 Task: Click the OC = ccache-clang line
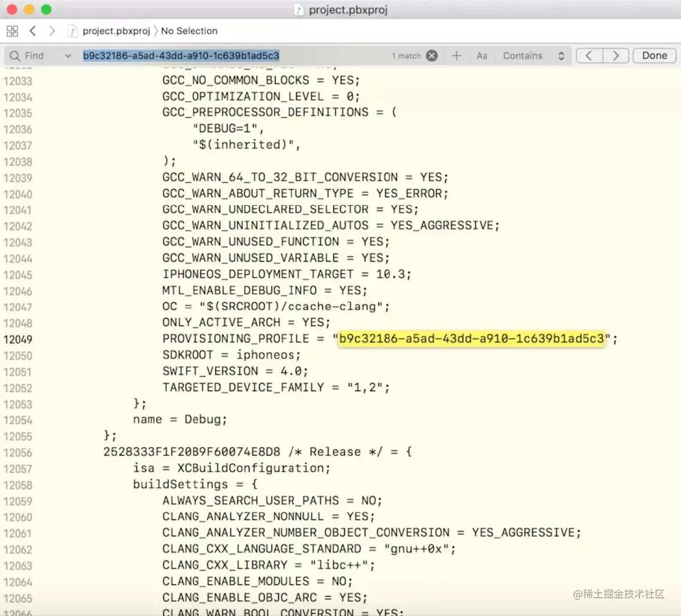point(276,306)
